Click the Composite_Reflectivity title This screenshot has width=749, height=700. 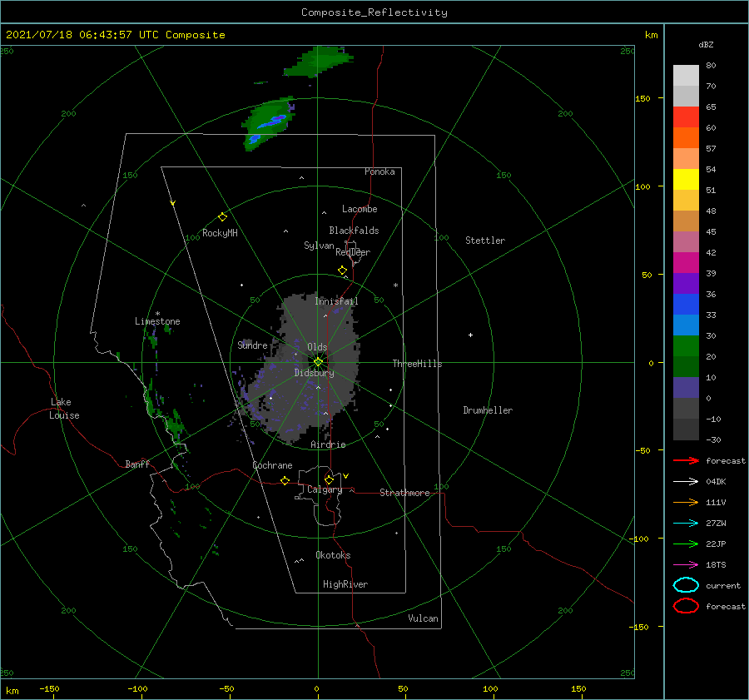[x=374, y=12]
